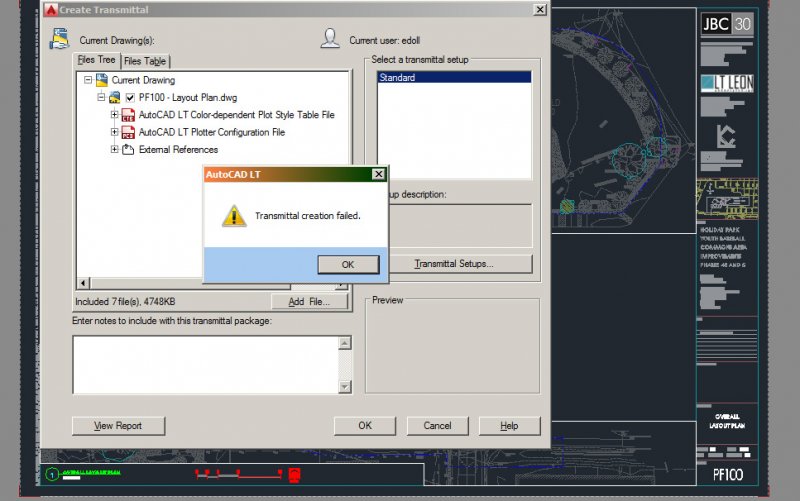800x501 pixels.
Task: Expand the Color-dependent Plot Style Table File node
Action: (x=115, y=115)
